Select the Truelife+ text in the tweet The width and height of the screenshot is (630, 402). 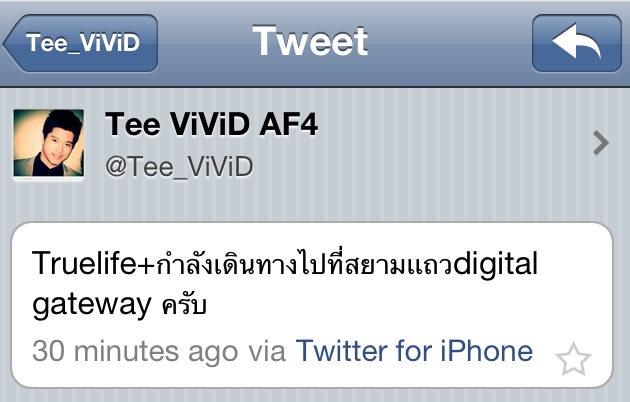click(93, 264)
